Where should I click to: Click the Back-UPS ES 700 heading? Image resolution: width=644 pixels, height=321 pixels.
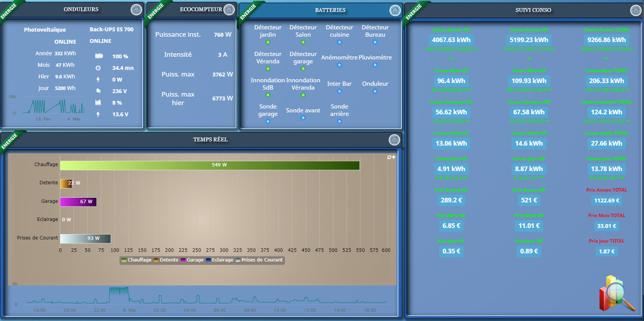coord(111,29)
